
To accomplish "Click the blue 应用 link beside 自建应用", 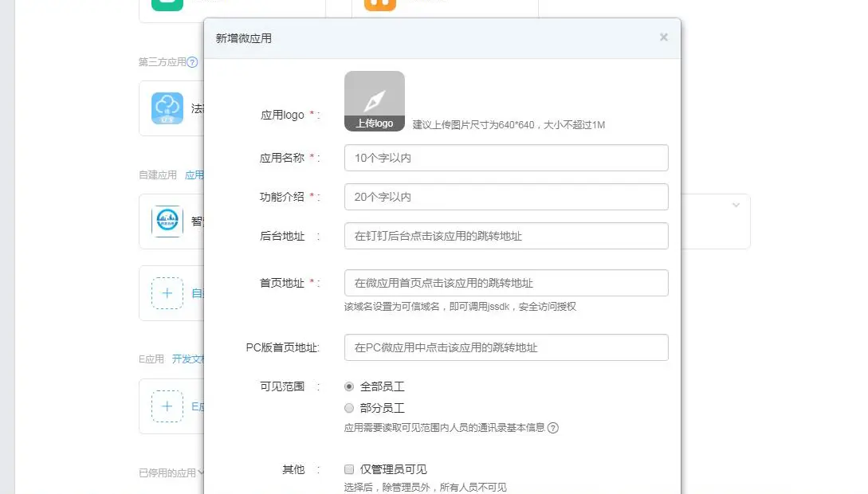I will coord(194,174).
